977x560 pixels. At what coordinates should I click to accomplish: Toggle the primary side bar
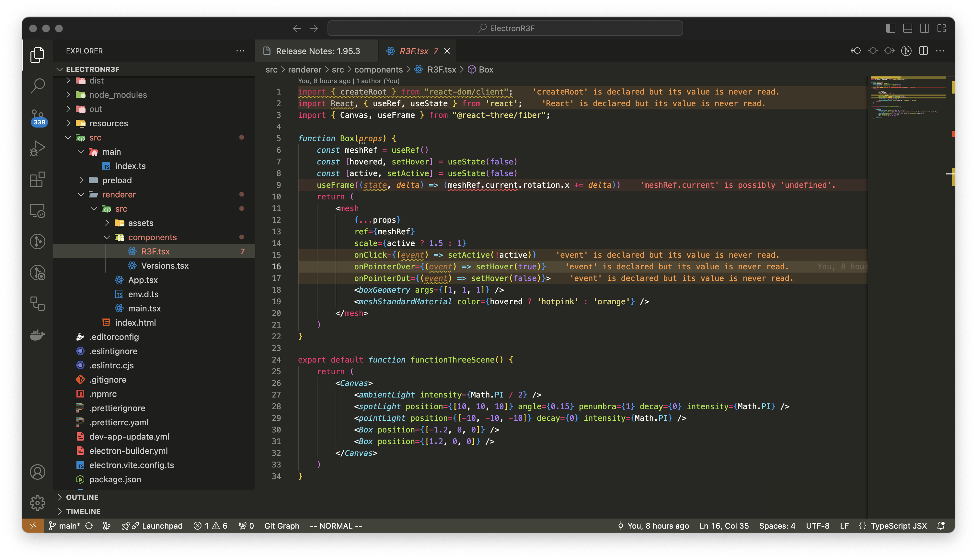pyautogui.click(x=891, y=28)
